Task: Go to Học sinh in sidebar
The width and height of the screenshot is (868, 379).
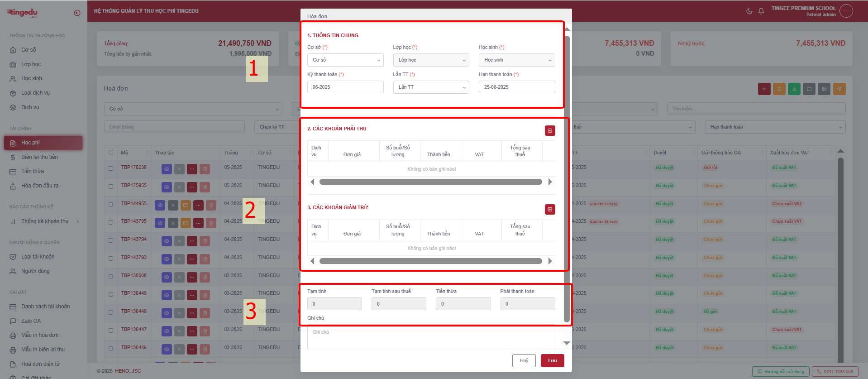Action: 32,78
